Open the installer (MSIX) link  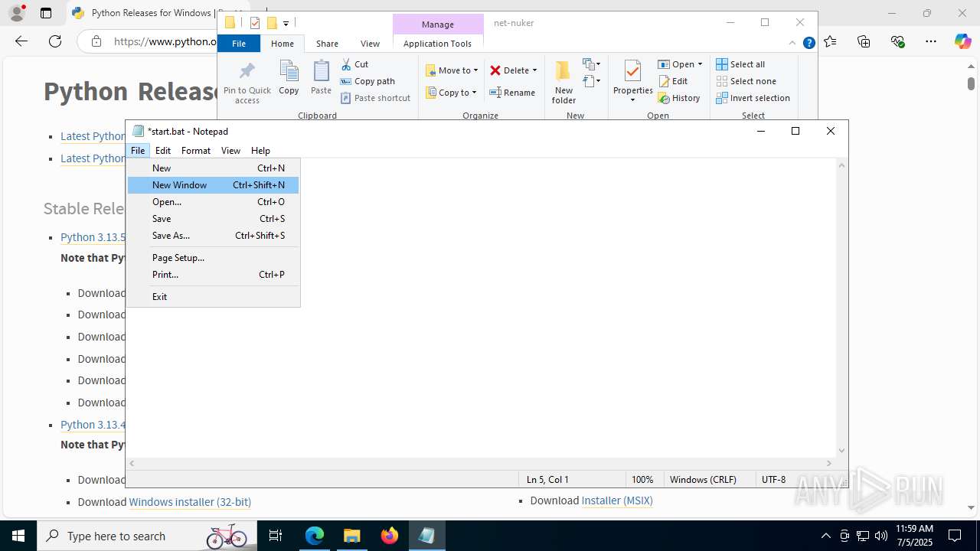616,500
